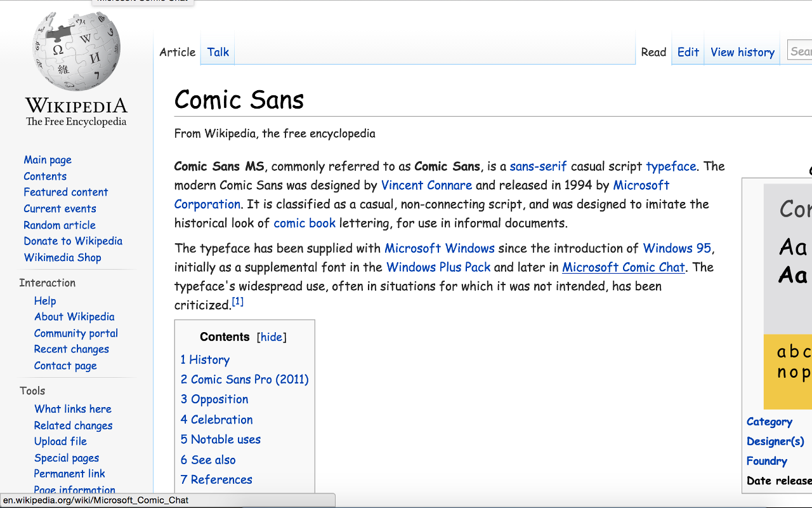Go to Main page in sidebar
Screen dimensions: 812x508
click(48, 160)
